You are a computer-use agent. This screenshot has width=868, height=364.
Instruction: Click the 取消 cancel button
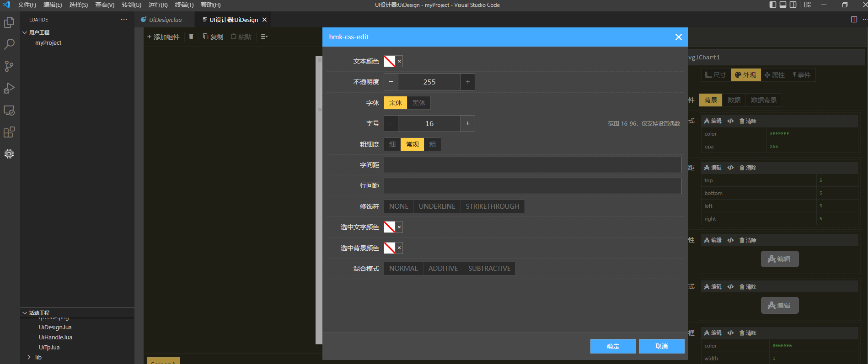[661, 346]
